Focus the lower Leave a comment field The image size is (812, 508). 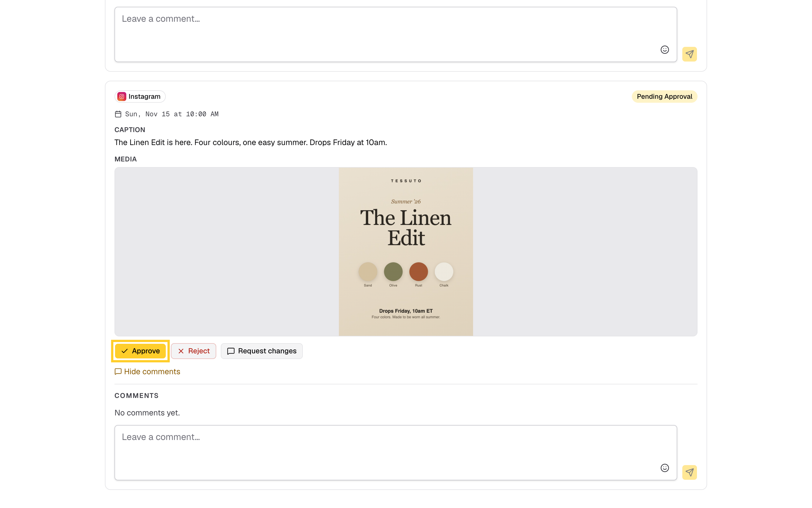pos(396,453)
